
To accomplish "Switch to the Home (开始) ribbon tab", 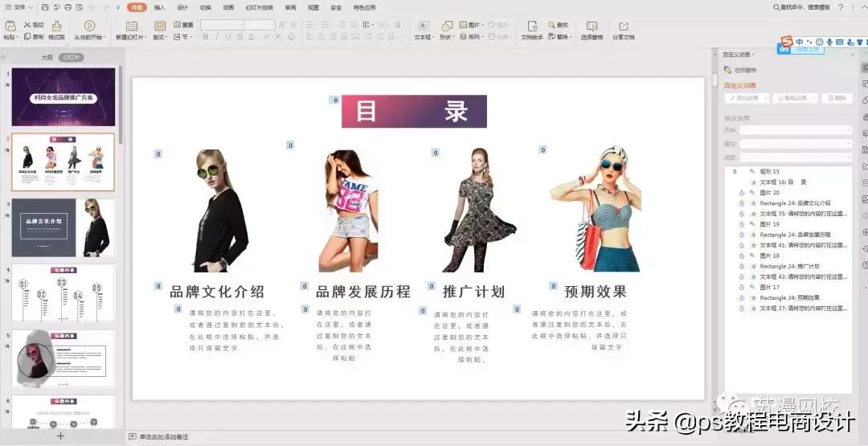I will [137, 8].
